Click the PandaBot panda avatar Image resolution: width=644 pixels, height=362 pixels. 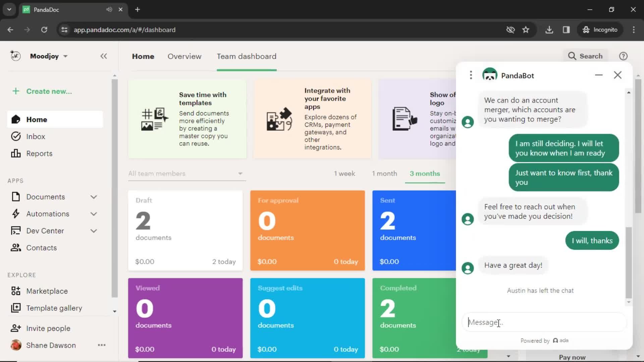[490, 75]
